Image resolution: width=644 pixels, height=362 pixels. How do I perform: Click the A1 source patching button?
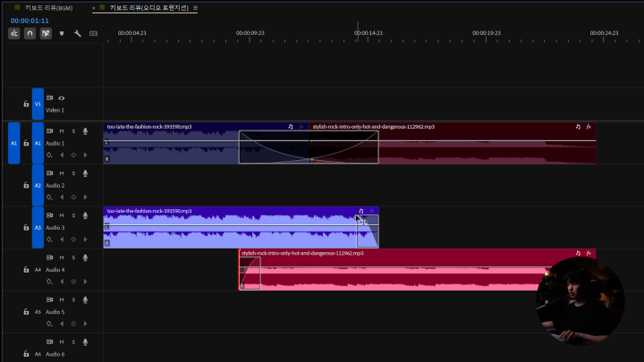pyautogui.click(x=13, y=143)
